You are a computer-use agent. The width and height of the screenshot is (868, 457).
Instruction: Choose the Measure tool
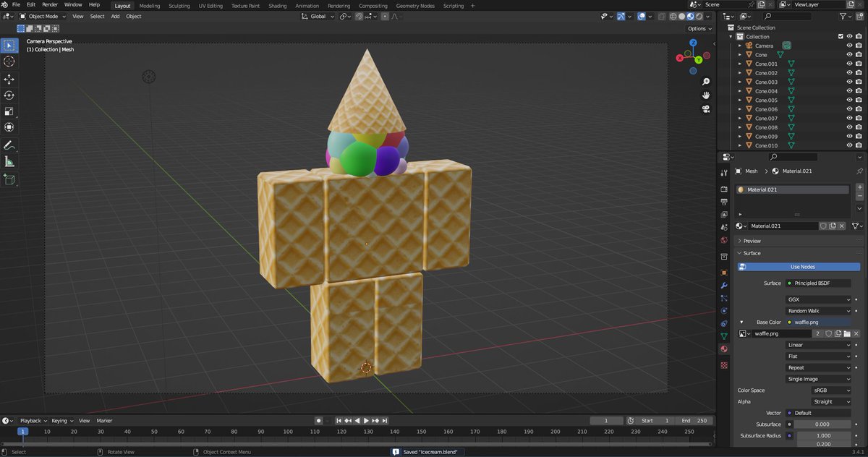click(x=9, y=162)
